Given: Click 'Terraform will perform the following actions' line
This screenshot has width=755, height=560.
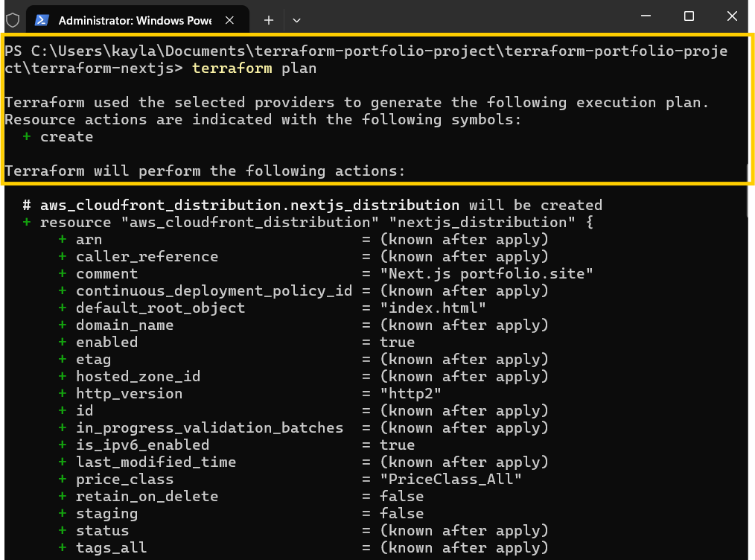Looking at the screenshot, I should 205,171.
